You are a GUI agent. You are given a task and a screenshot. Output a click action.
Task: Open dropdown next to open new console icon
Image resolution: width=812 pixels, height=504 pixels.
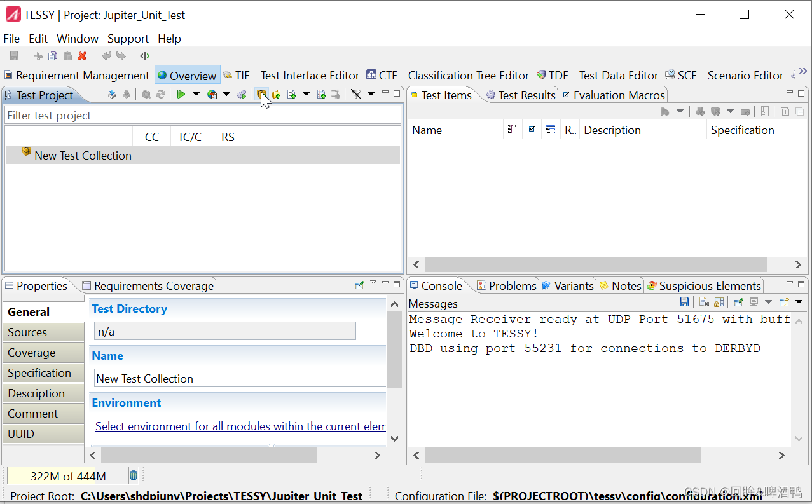click(x=799, y=302)
